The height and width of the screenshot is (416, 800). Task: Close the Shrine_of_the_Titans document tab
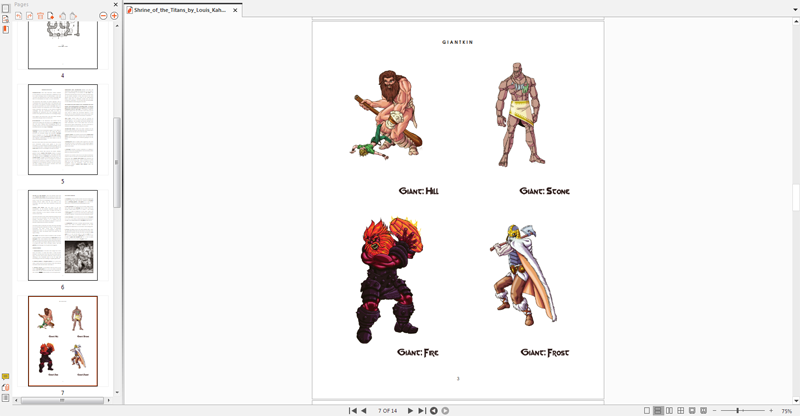pos(235,9)
